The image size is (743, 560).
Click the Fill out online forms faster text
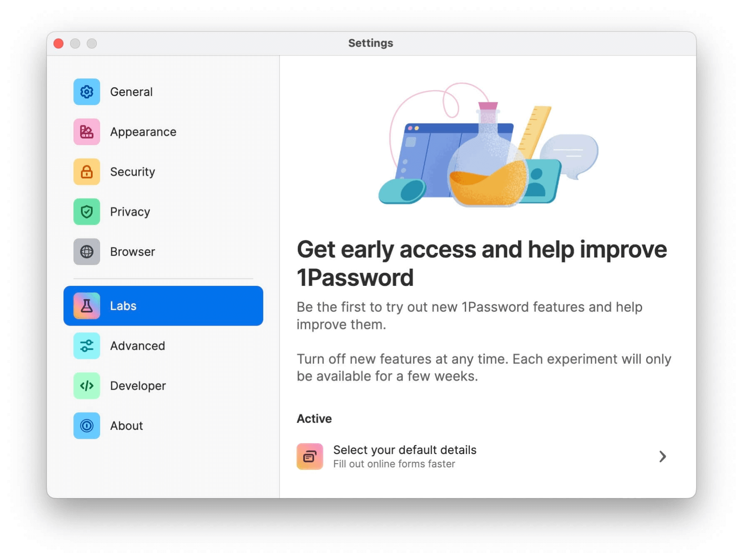[x=394, y=464]
